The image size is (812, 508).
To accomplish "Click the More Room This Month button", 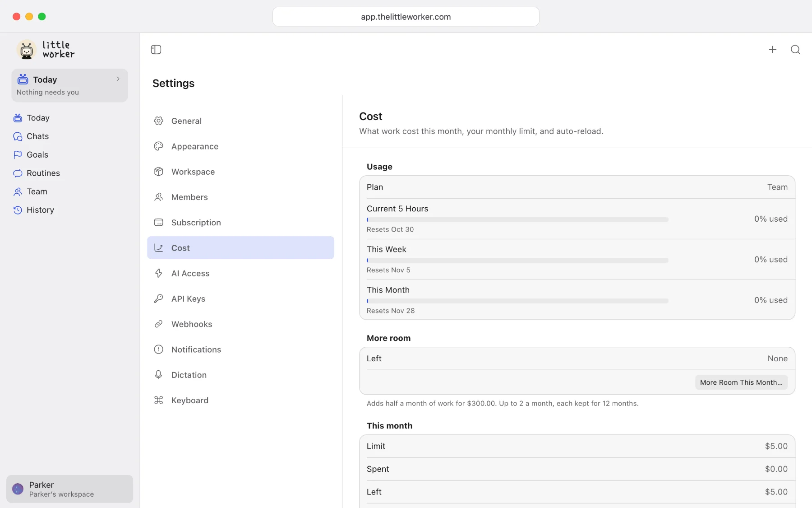I will (741, 382).
